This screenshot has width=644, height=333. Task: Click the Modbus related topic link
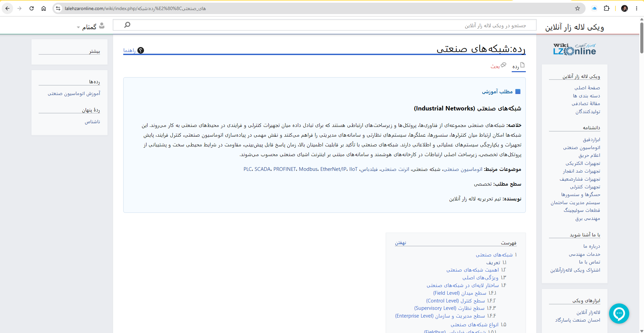point(308,169)
